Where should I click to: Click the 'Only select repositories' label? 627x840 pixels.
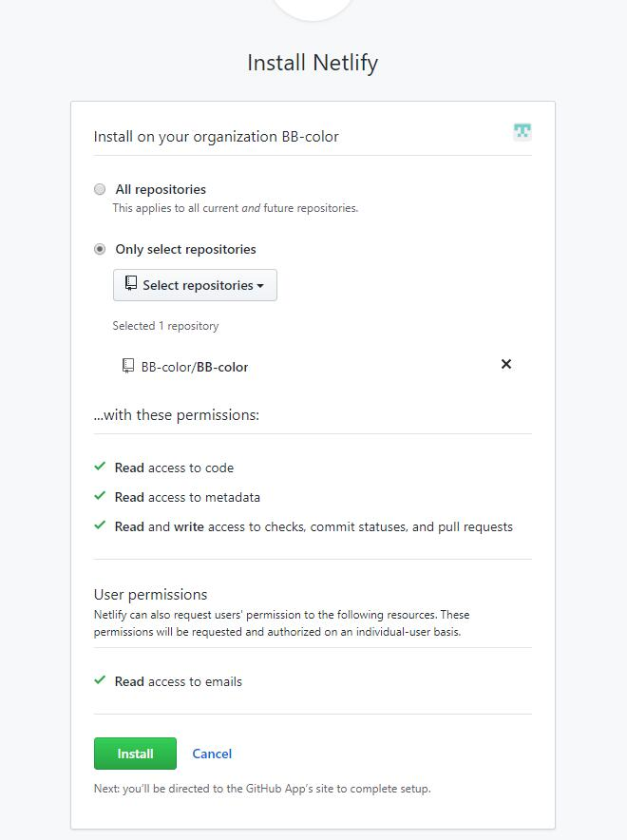pyautogui.click(x=186, y=249)
